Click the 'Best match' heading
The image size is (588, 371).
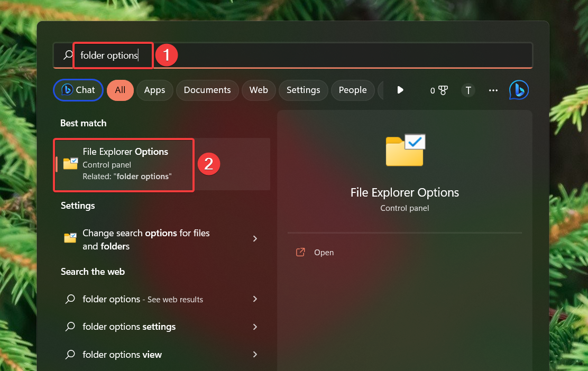pyautogui.click(x=83, y=123)
